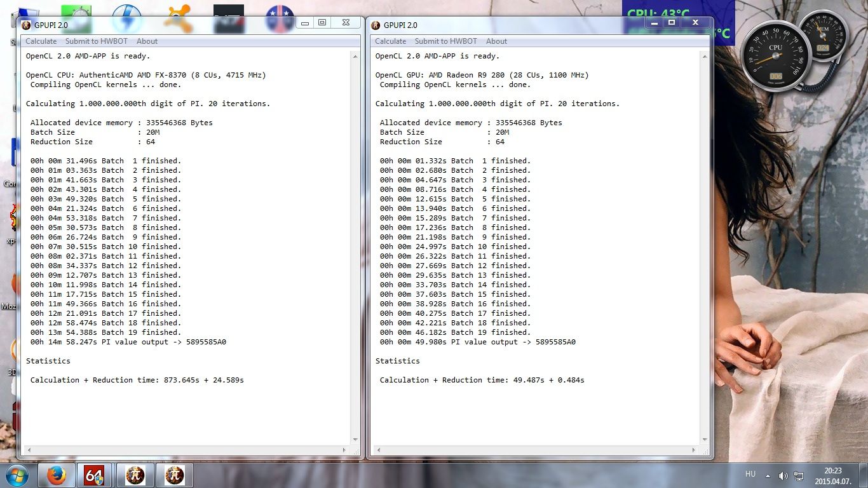Click Statistics heading in right GPUPI window
This screenshot has height=488, width=868.
(397, 361)
